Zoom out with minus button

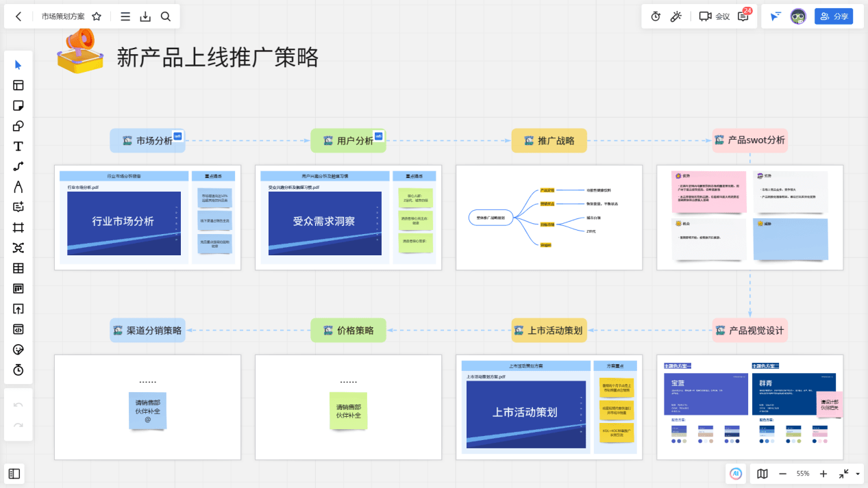(782, 474)
